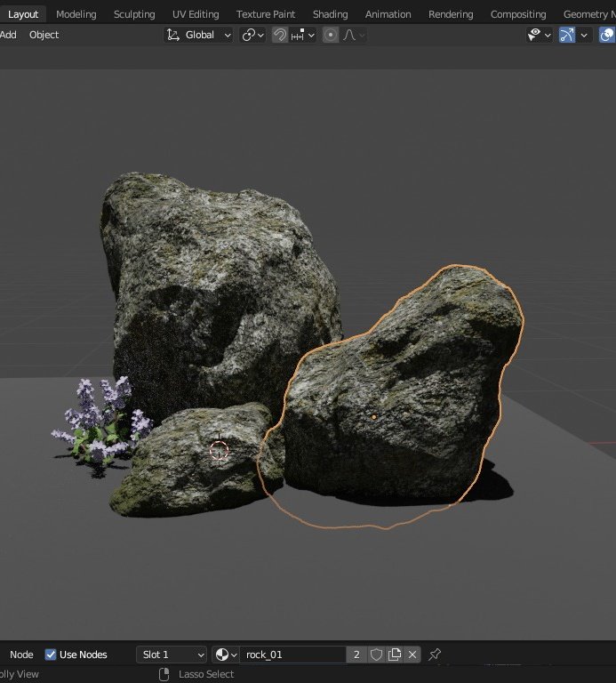Open the Animation workspace tab
This screenshot has height=683, width=616.
(388, 14)
